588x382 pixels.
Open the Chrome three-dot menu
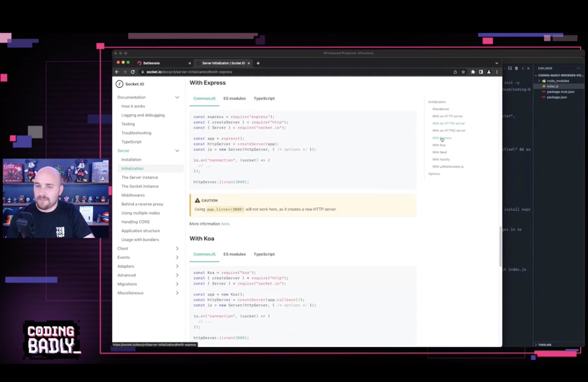(497, 72)
